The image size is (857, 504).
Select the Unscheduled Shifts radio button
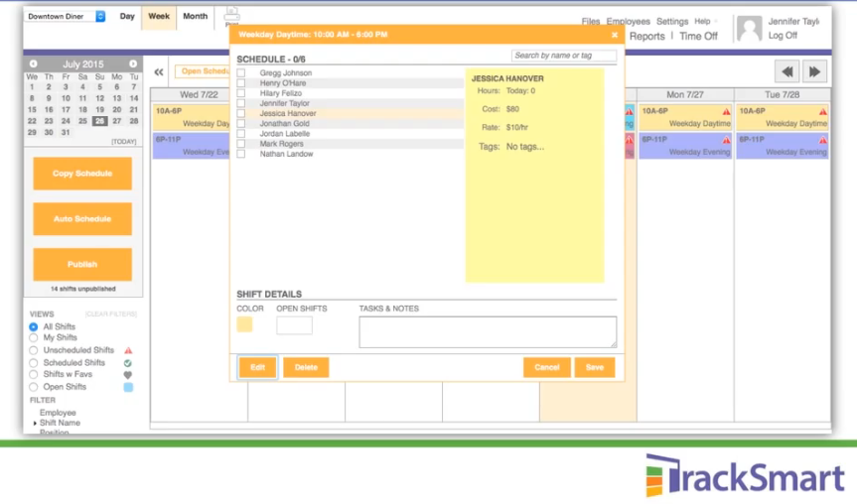pos(34,350)
